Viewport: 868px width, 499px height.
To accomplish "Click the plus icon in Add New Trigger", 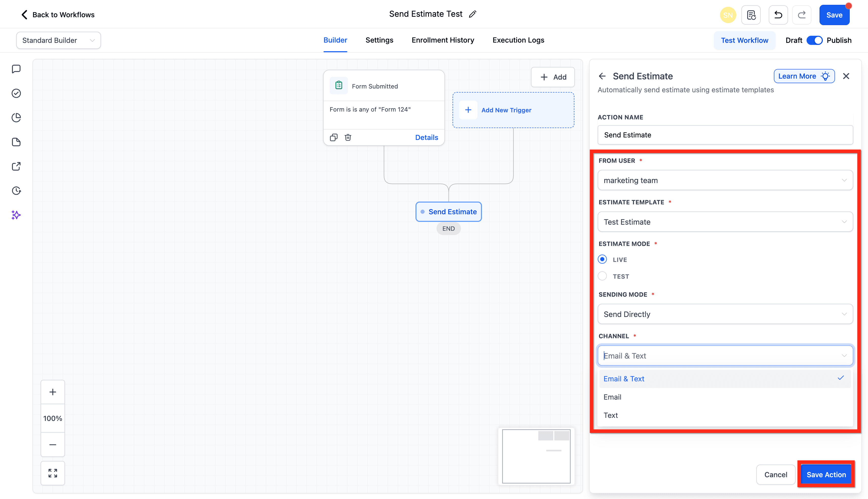I will pos(468,110).
